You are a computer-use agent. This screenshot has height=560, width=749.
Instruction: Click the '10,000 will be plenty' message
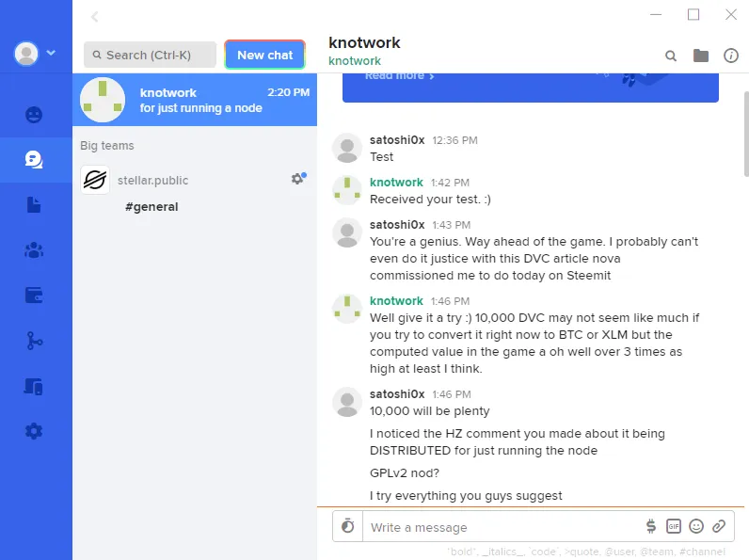[x=429, y=411]
